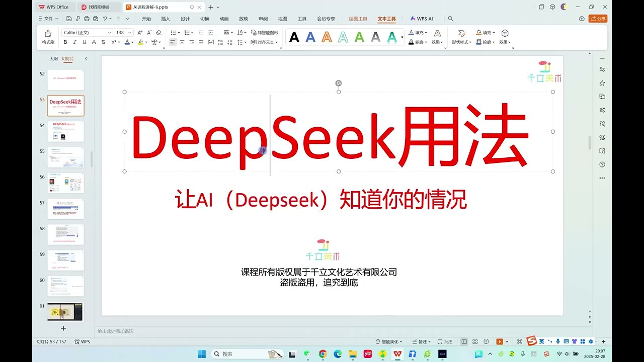Open Microsoft Edge from the taskbar

coord(338,354)
